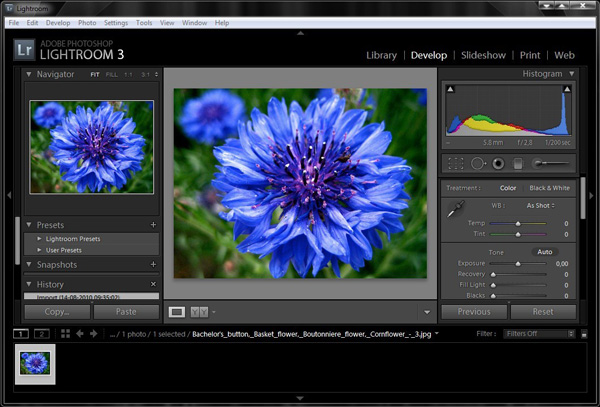Image resolution: width=600 pixels, height=407 pixels.
Task: Click the Lr logo identity plate
Action: (24, 50)
